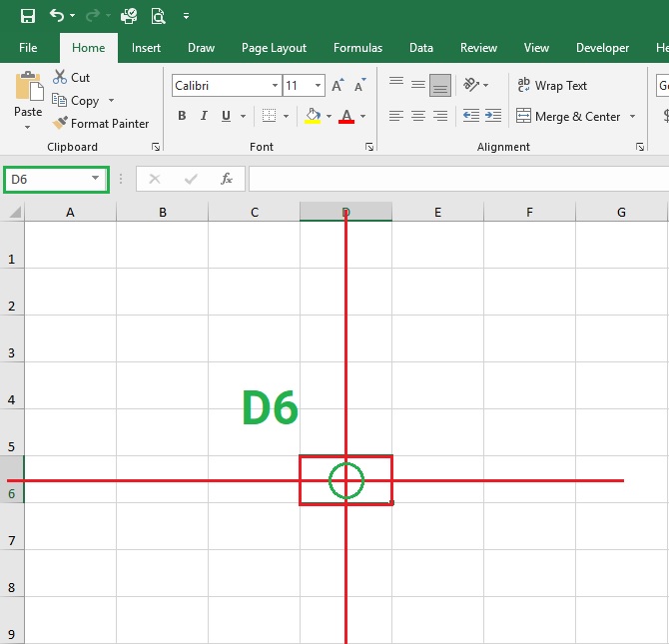The width and height of the screenshot is (669, 644).
Task: Open the Review tab
Action: coord(478,48)
